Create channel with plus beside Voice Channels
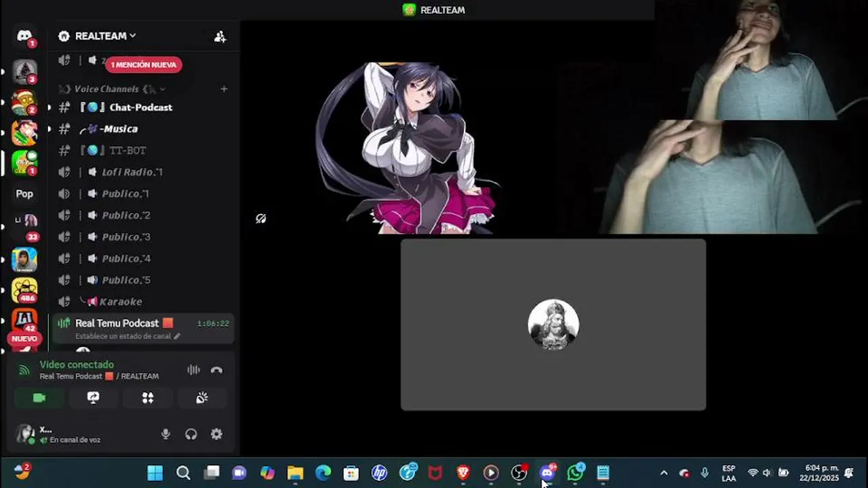 click(x=224, y=89)
